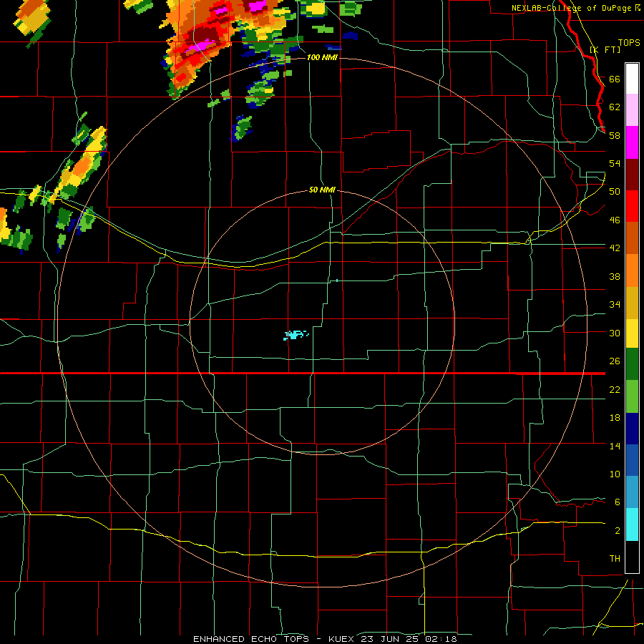
Task: Click the legend value '34'
Action: coord(615,304)
